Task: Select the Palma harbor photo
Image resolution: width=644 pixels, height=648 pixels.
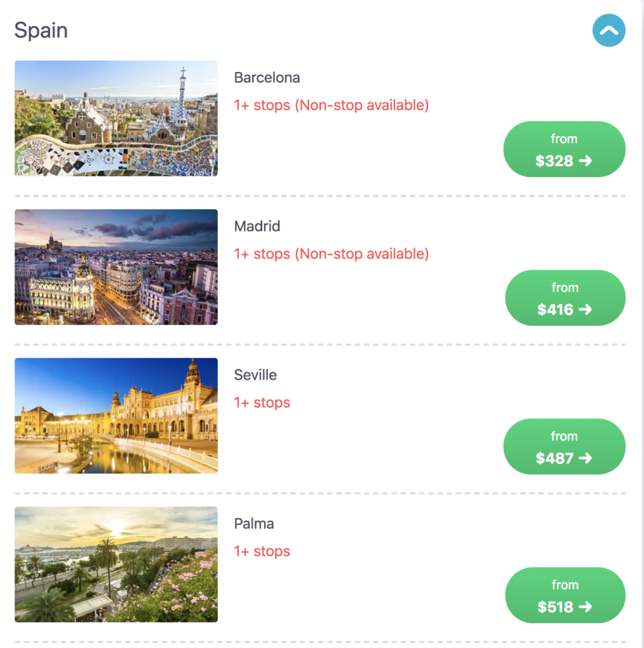Action: (116, 564)
